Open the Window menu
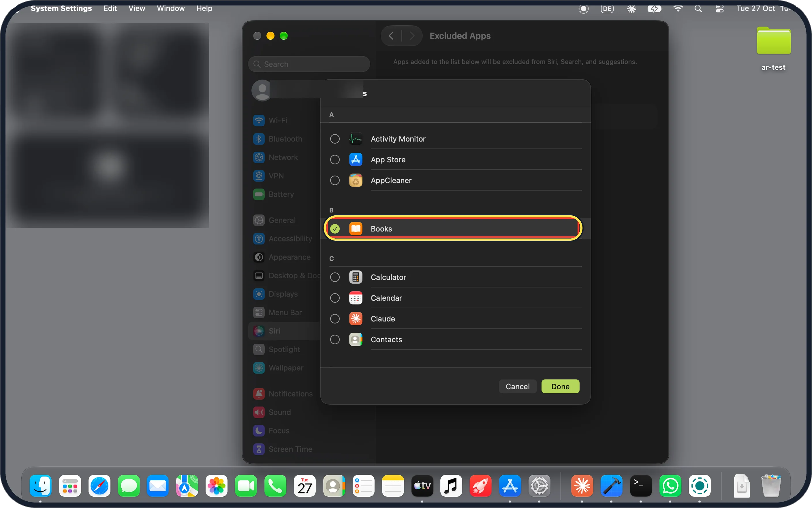The height and width of the screenshot is (508, 812). coord(171,8)
